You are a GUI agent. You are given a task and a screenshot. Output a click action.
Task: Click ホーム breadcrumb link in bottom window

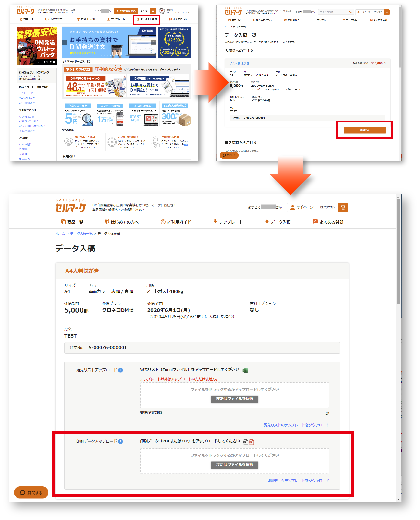[60, 234]
